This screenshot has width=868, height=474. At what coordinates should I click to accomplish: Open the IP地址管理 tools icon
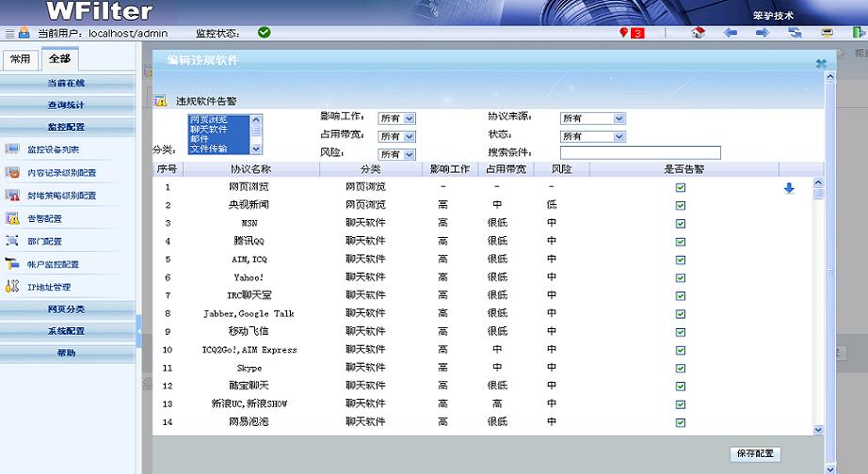pos(12,287)
